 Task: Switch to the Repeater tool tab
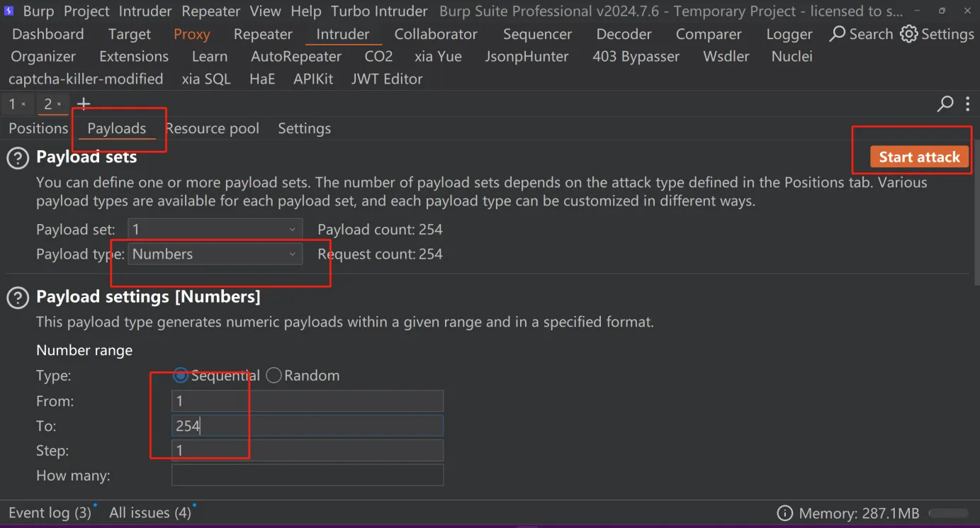click(x=263, y=34)
